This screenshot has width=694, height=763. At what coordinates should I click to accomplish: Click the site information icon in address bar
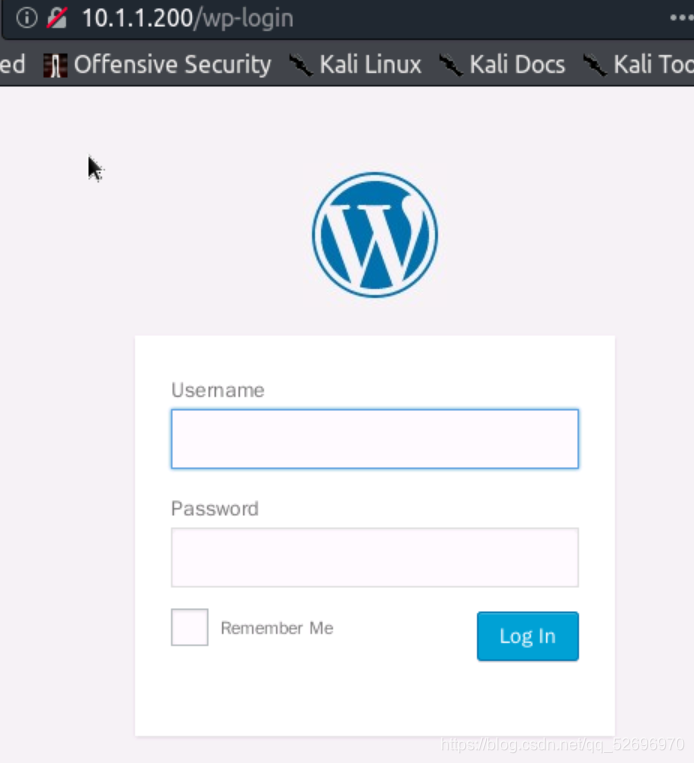pos(26,18)
